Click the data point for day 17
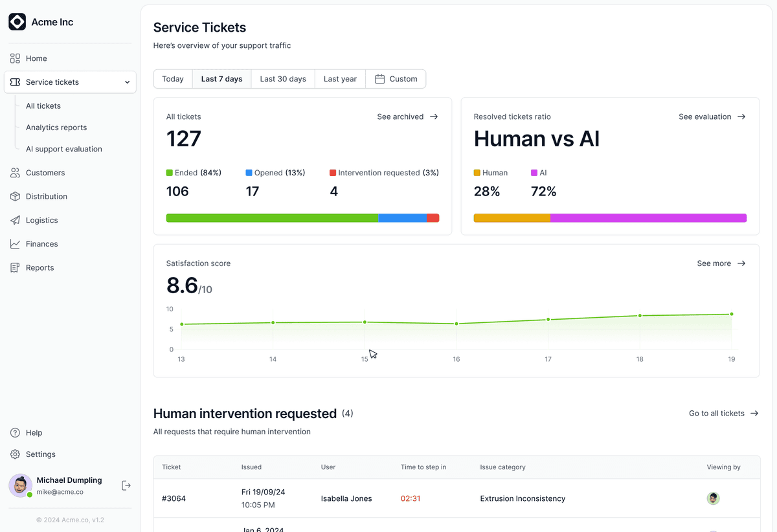This screenshot has width=777, height=532. (x=548, y=319)
